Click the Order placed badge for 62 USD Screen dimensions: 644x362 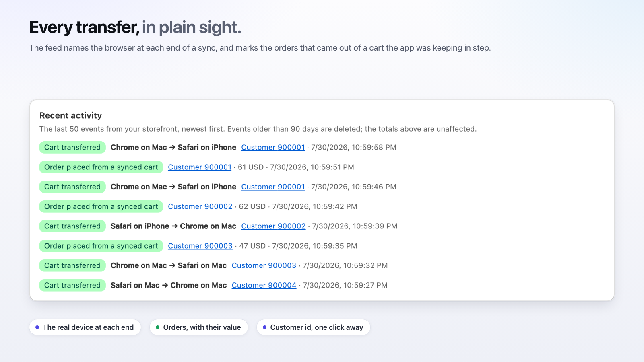click(x=101, y=206)
